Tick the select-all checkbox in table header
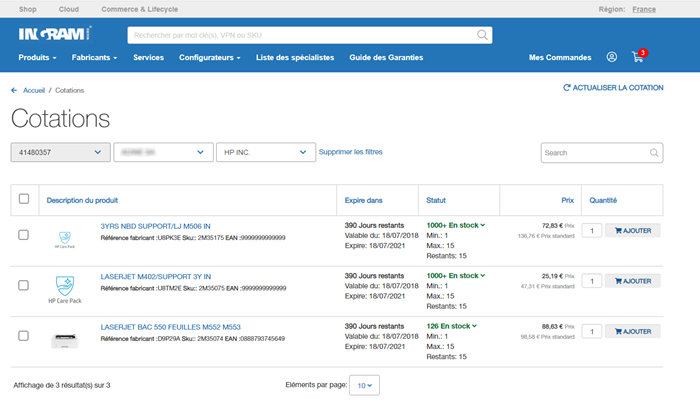 24,199
